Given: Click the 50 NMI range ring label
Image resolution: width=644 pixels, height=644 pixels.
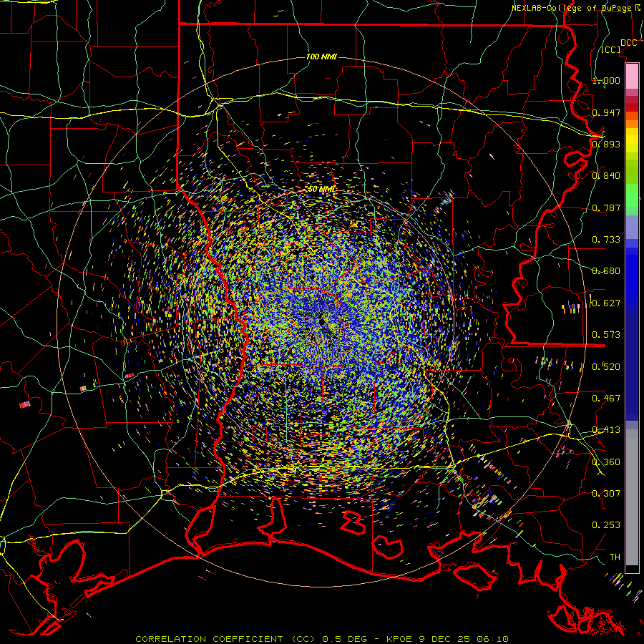Looking at the screenshot, I should [x=321, y=189].
